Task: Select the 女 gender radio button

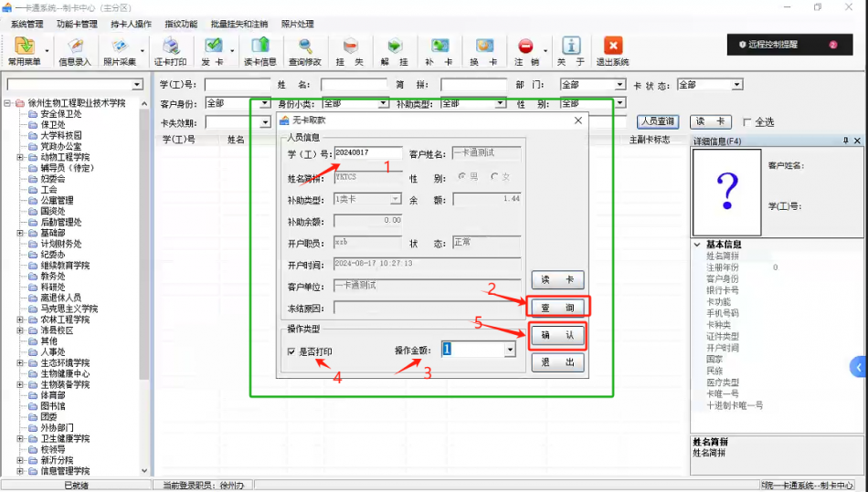Action: tap(494, 176)
